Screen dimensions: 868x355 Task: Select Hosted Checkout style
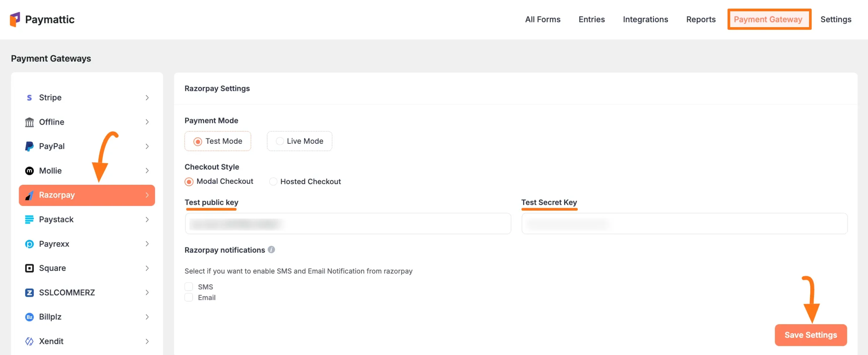pos(273,181)
